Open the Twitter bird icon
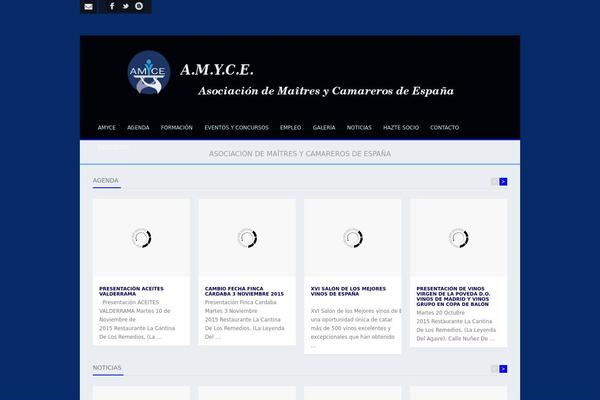Screen dimensions: 600x400 [x=126, y=6]
